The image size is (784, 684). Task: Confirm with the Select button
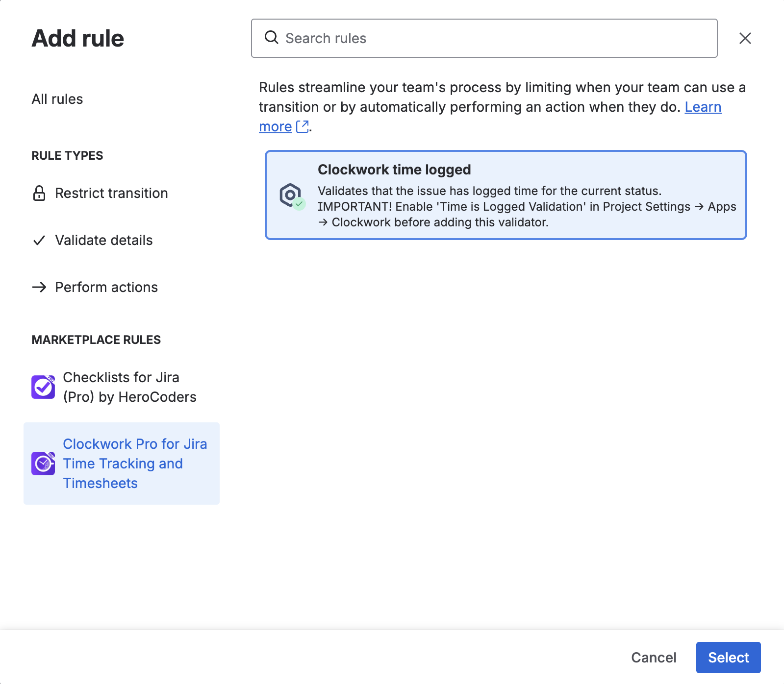[728, 658]
